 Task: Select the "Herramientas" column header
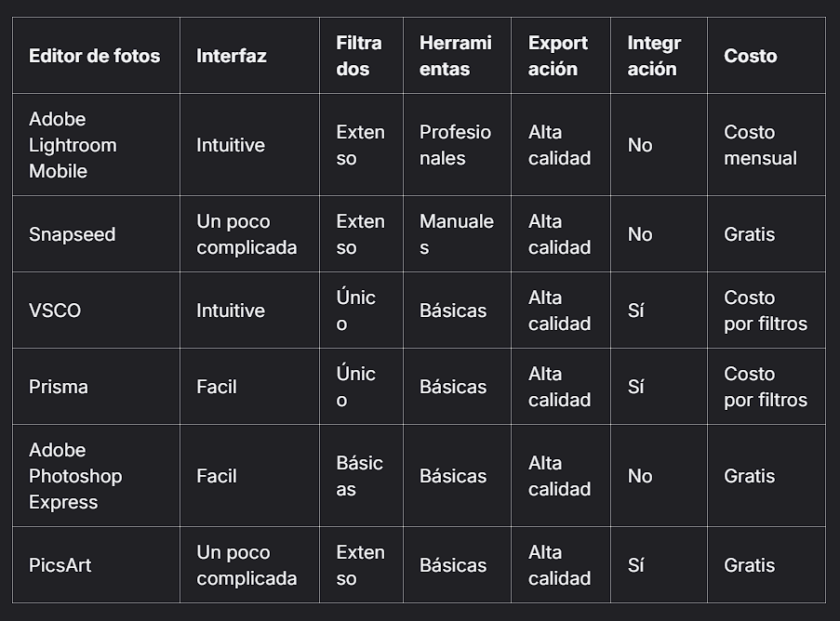(455, 56)
